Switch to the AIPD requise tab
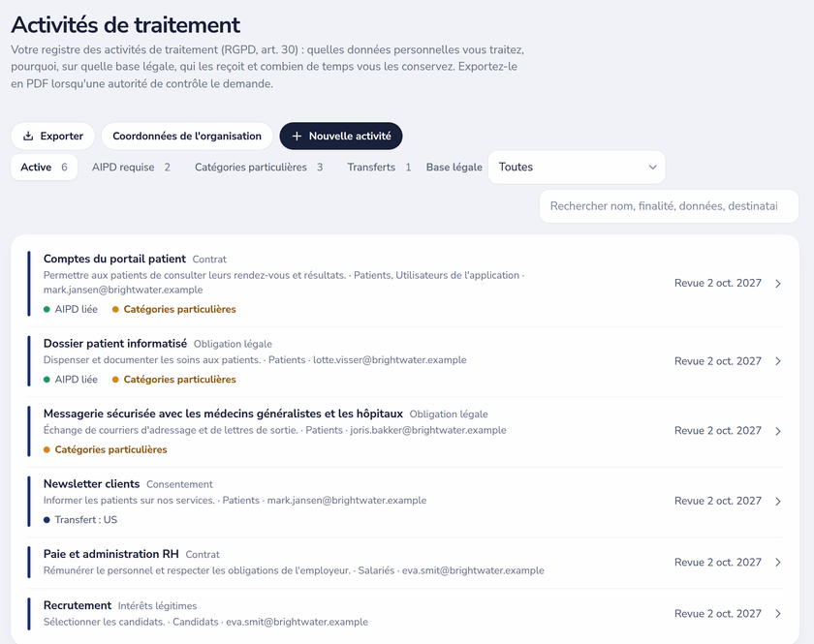 [132, 168]
